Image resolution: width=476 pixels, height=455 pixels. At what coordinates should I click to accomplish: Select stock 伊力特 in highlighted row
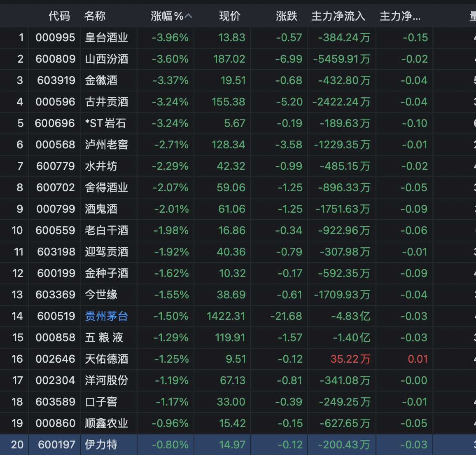point(101,445)
